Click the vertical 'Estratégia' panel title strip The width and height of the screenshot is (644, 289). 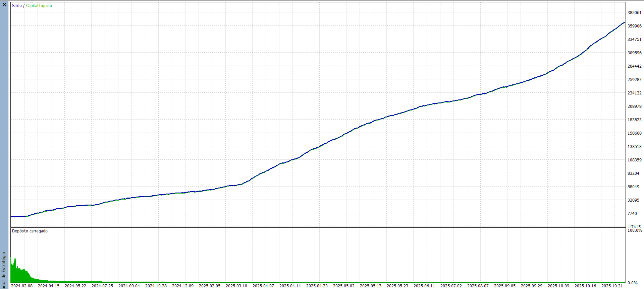(4, 271)
